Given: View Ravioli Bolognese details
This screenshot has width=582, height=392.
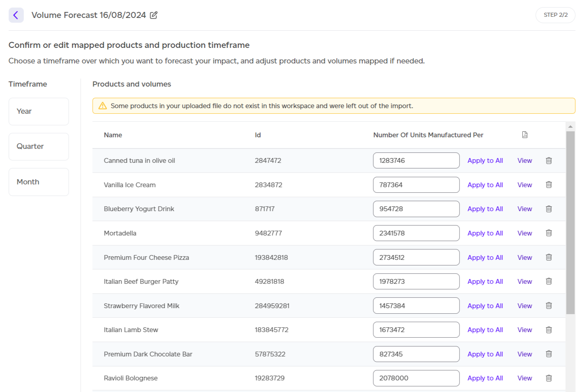Looking at the screenshot, I should click(x=525, y=378).
